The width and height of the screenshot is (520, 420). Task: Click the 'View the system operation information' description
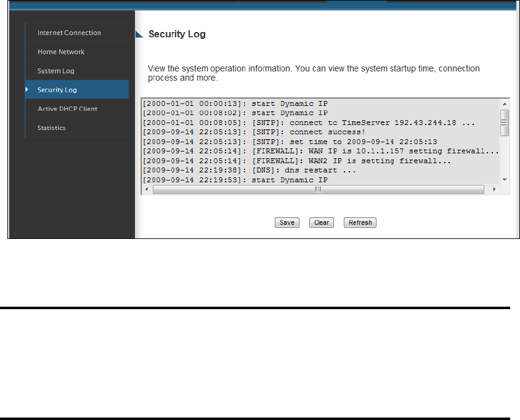coord(314,73)
